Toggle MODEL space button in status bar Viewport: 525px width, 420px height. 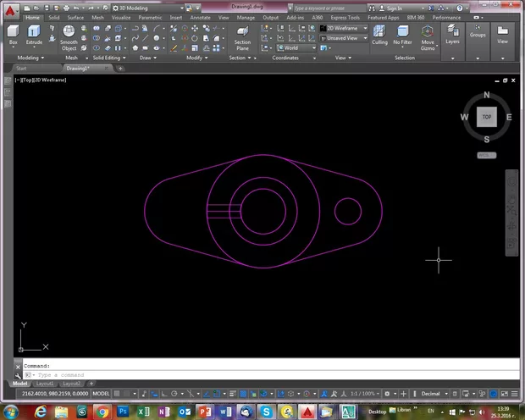coord(101,394)
